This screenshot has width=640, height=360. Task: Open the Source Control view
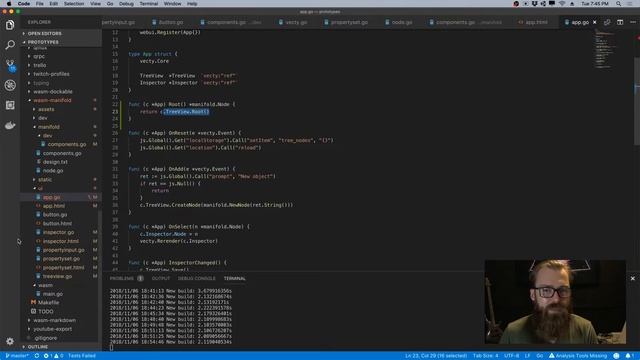coord(10,65)
